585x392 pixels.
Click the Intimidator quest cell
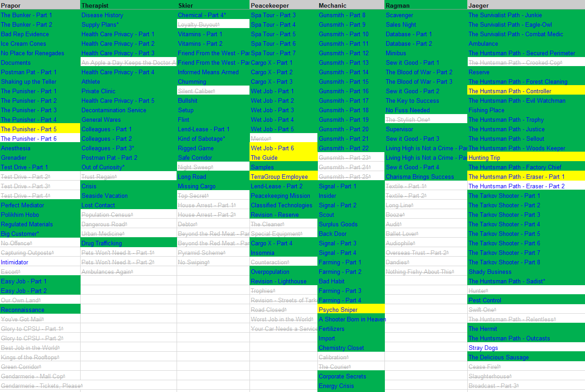[x=40, y=262]
